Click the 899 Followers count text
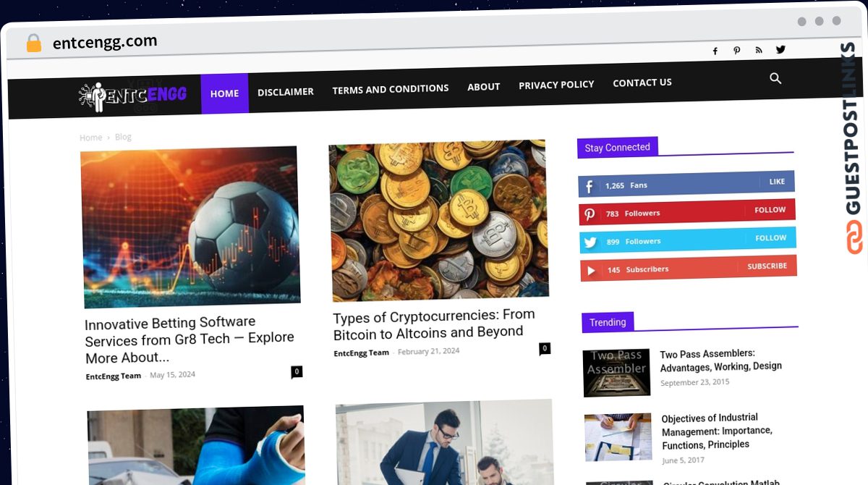This screenshot has width=868, height=485. coord(634,242)
